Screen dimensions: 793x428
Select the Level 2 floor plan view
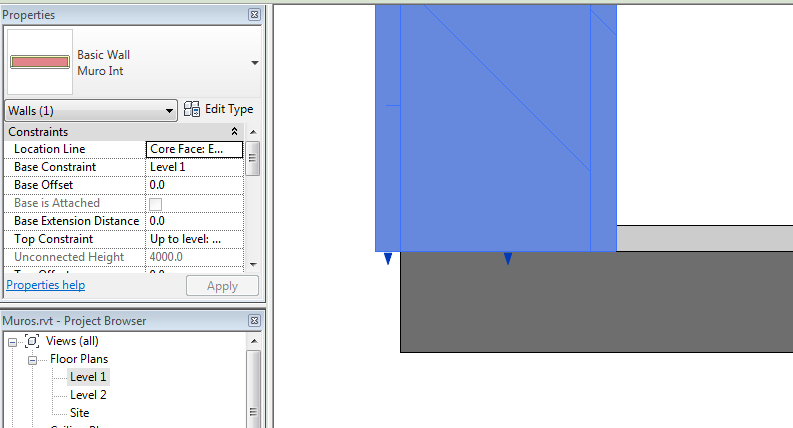pyautogui.click(x=88, y=395)
